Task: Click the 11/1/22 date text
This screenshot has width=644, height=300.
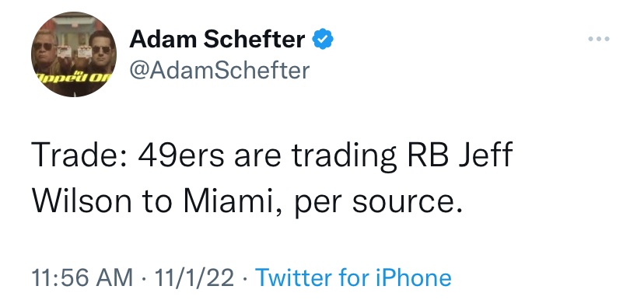Action: coord(194,277)
